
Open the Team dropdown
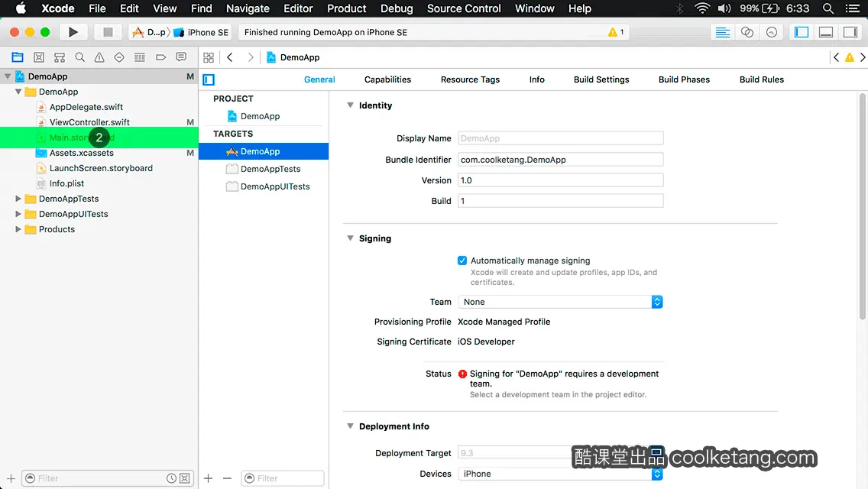(x=560, y=302)
